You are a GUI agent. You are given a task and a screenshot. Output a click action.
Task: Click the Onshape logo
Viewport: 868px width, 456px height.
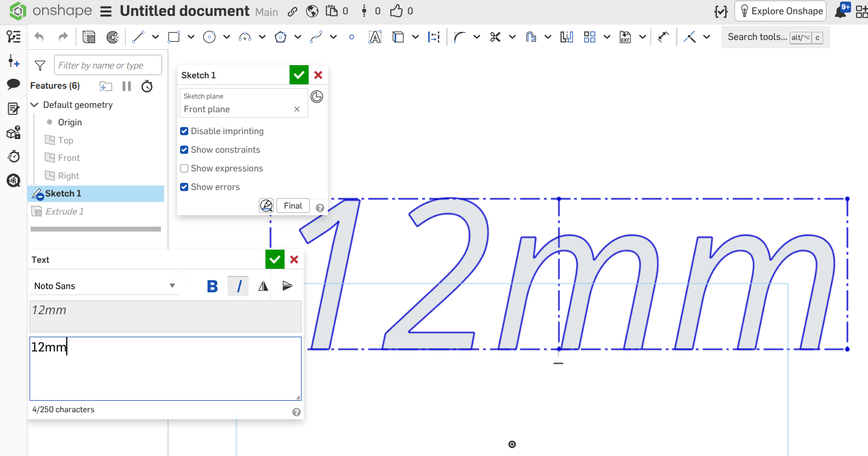coord(18,11)
